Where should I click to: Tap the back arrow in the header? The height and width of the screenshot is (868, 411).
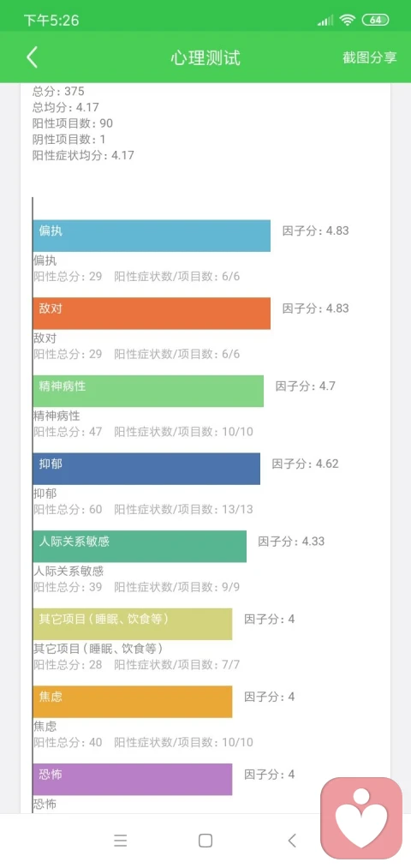(32, 57)
